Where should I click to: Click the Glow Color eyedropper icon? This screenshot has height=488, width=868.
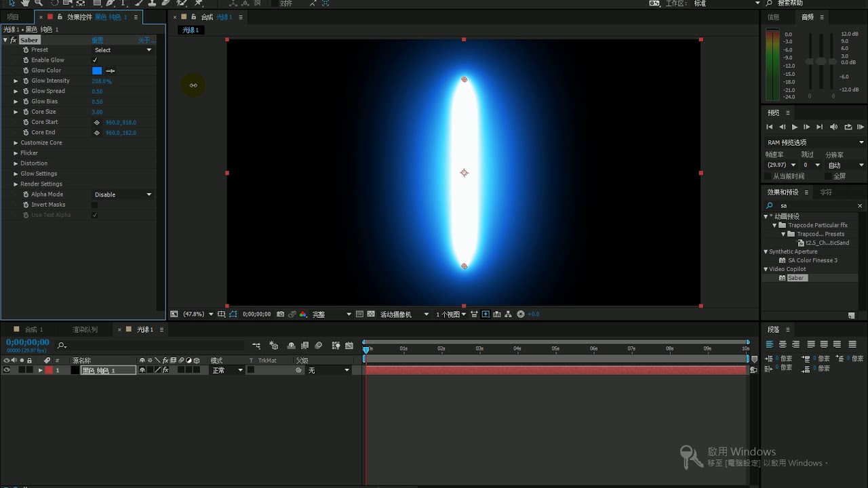pos(111,70)
